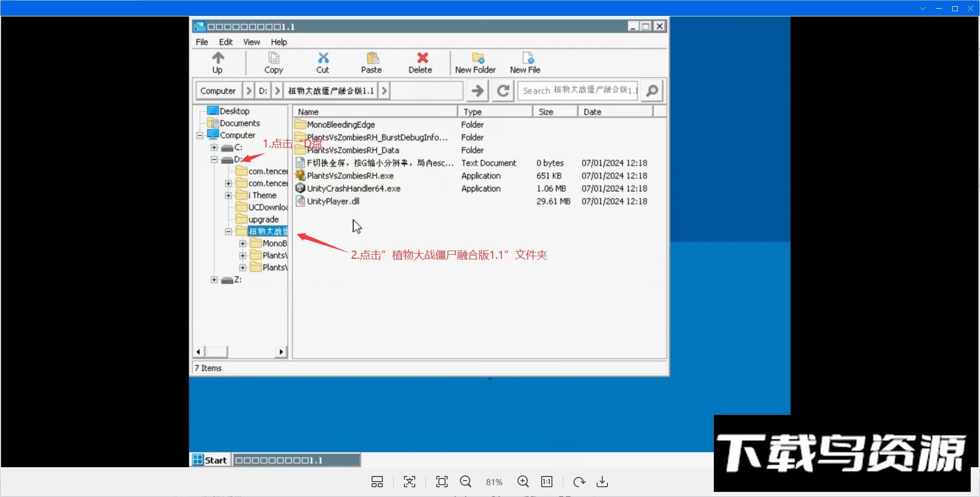Screen dimensions: 980x497
Task: Select PlantsVsZombiesRH.exe in file list
Action: pyautogui.click(x=350, y=176)
